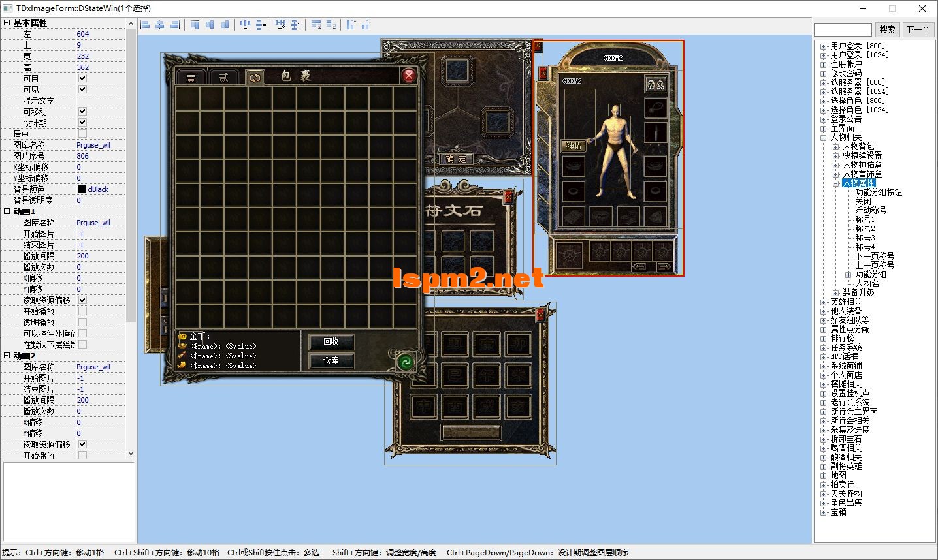Expand the 英雄相关 tree node
Screen dimensions: 938x560
pyautogui.click(x=824, y=302)
